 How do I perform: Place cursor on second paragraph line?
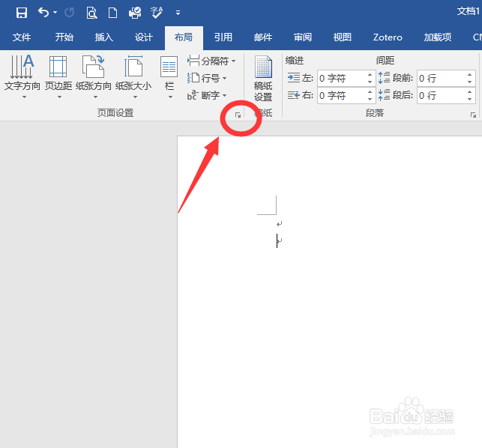279,240
